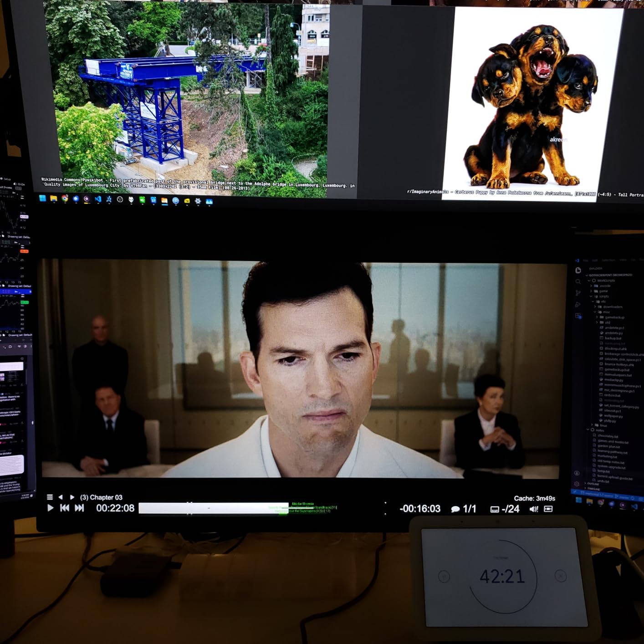Screen dimensions: 644x644
Task: Open Source Control in VS Code
Action: click(x=578, y=293)
